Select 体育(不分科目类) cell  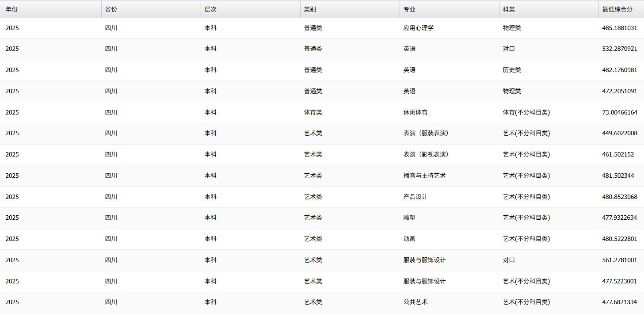tap(526, 112)
